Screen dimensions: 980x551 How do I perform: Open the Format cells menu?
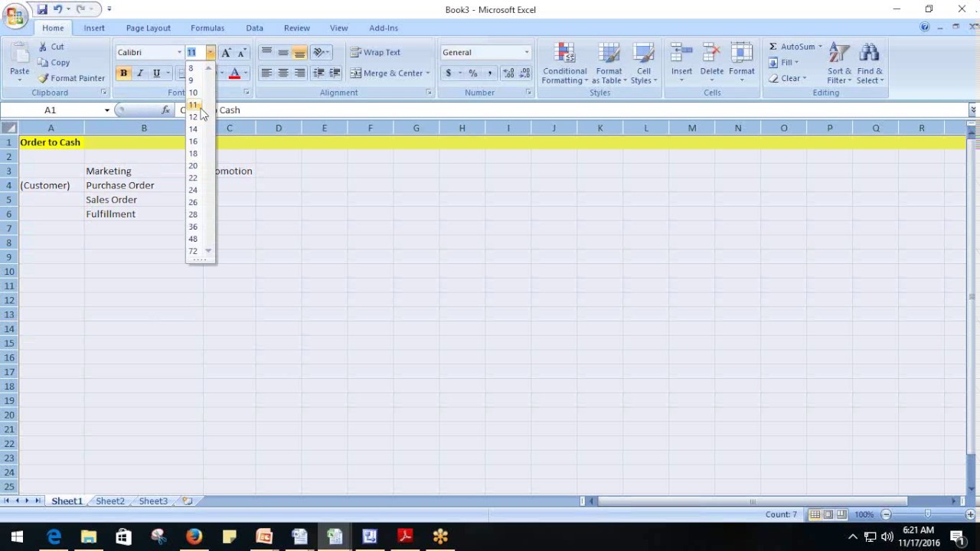[741, 64]
